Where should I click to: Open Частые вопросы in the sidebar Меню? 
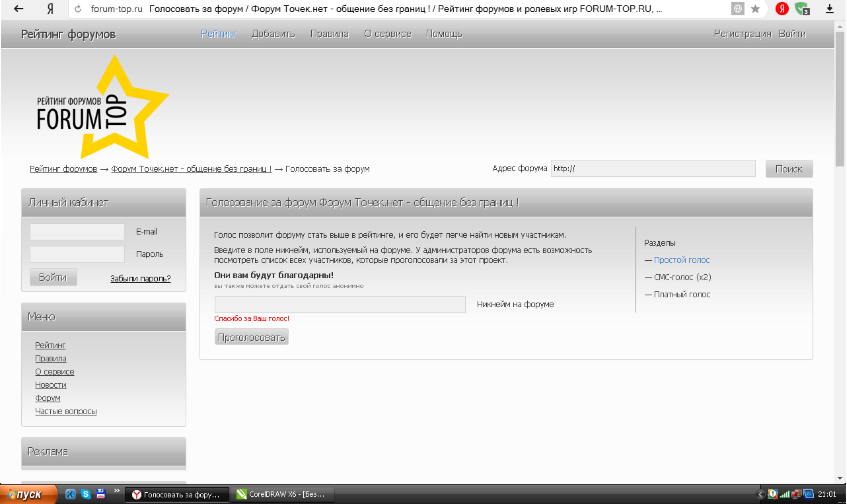[66, 411]
